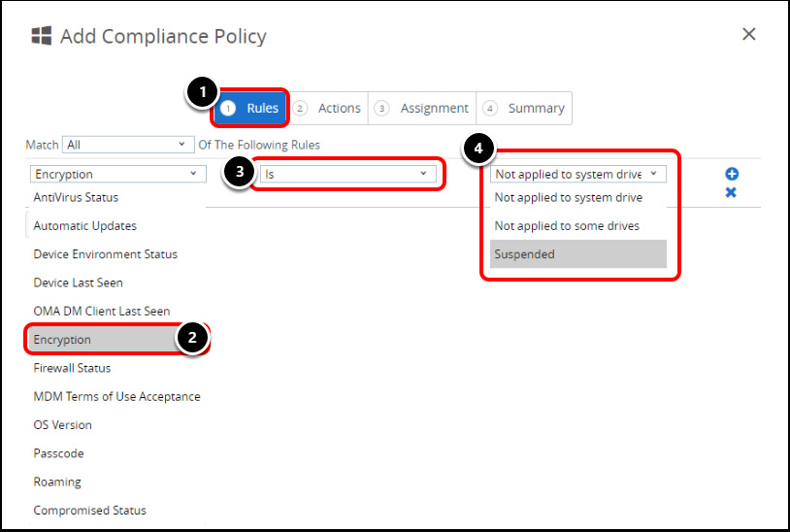Open the Summary tab
The image size is (790, 532).
525,108
